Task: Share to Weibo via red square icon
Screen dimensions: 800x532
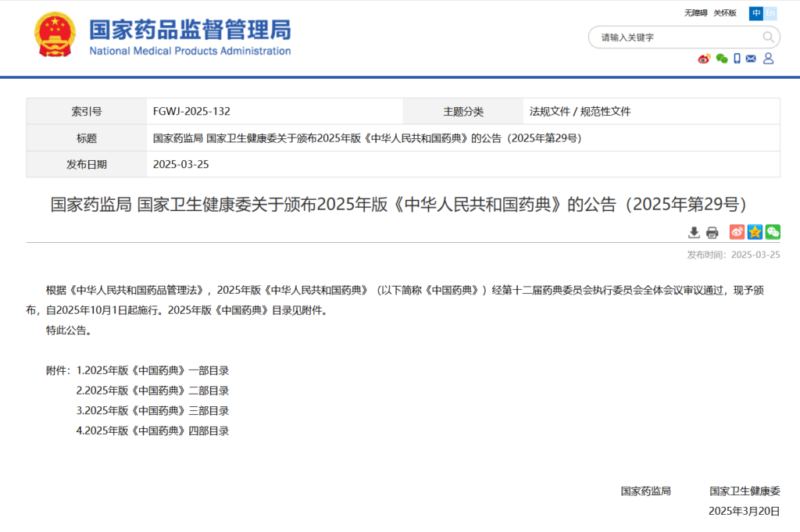Action: click(737, 232)
